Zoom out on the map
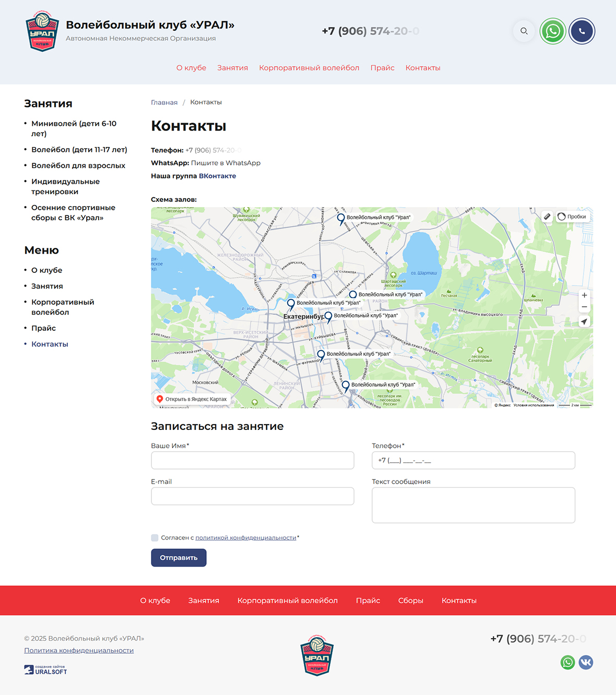This screenshot has width=616, height=695. [x=584, y=307]
